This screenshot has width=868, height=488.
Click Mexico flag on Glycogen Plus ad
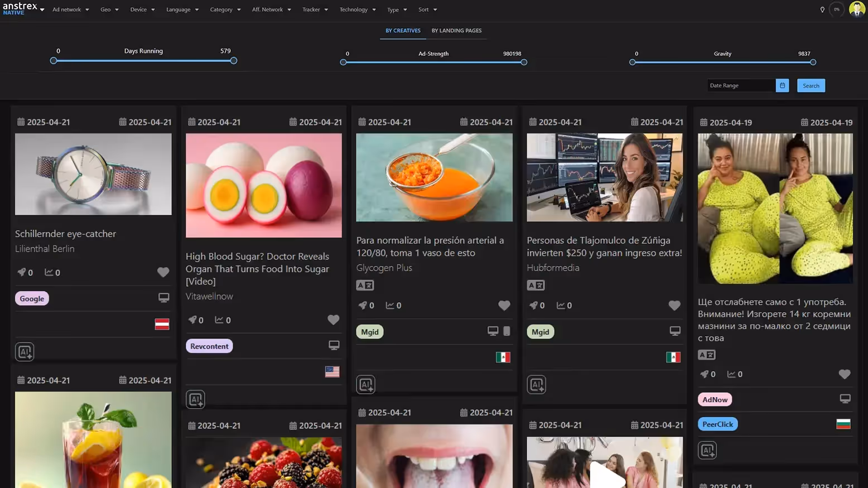click(503, 357)
